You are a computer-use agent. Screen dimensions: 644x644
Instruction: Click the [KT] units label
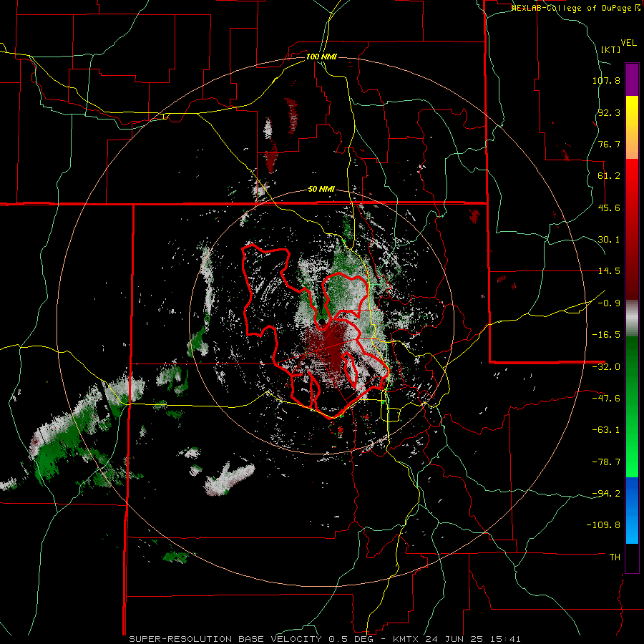[x=611, y=49]
